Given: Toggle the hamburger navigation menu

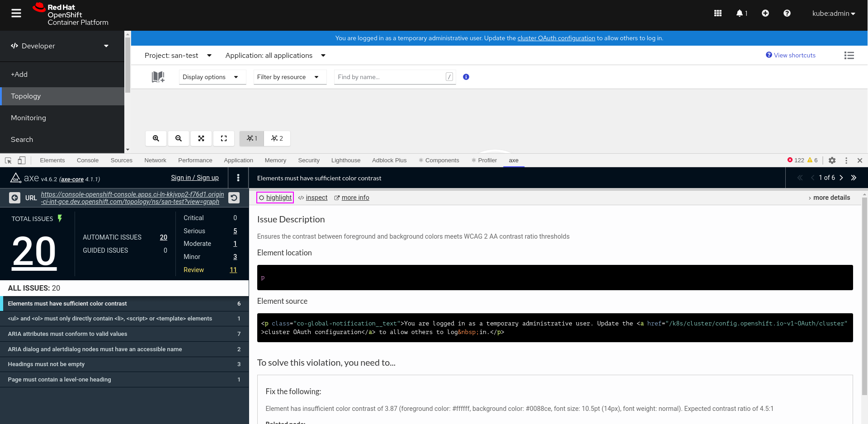Looking at the screenshot, I should (16, 14).
